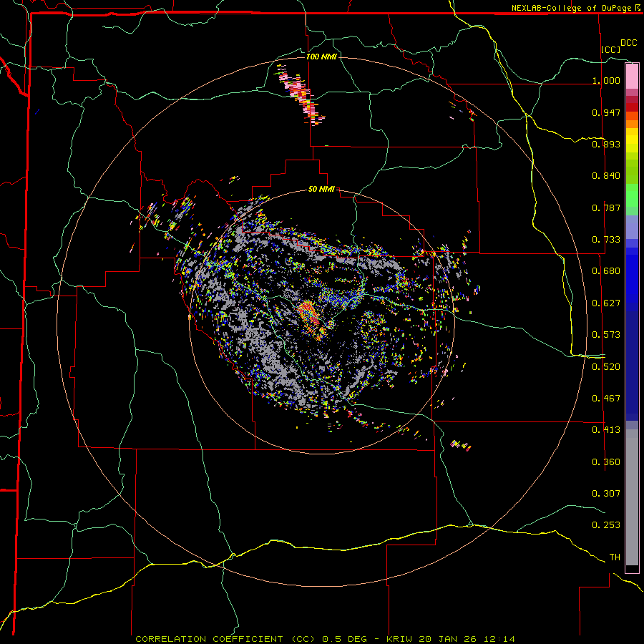
Task: Click the DCC label above the color scale
Action: (x=628, y=43)
